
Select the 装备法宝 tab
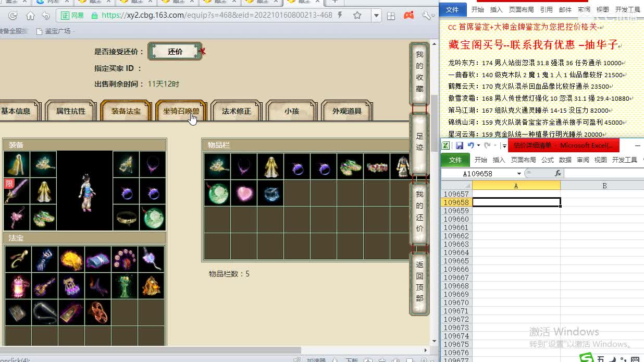[x=126, y=111]
